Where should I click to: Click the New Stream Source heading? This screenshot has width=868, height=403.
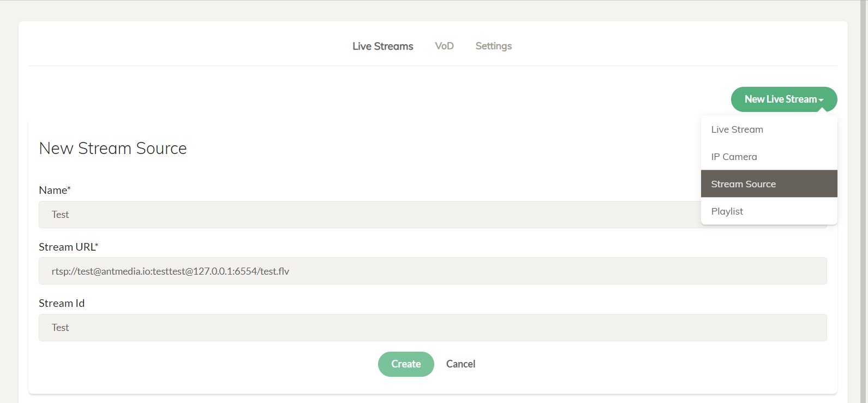113,149
